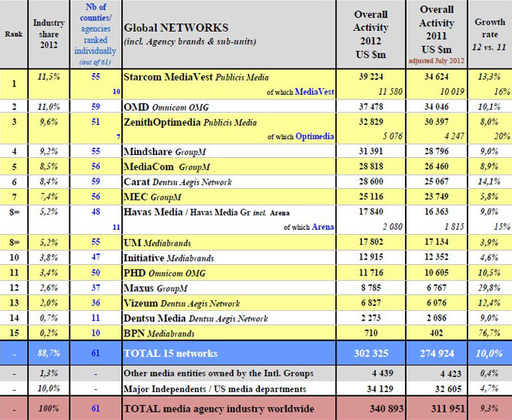512x420 pixels.
Task: Click the industry share '88,7%' total cell
Action: 49,353
